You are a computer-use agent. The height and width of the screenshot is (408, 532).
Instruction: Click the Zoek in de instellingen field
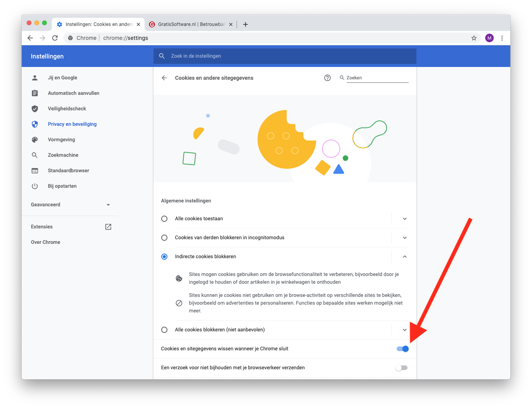[x=285, y=56]
